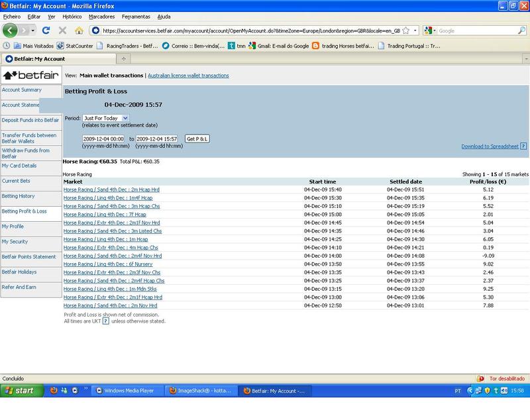Open the Editar menu
Image resolution: width=530 pixels, height=420 pixels.
pos(34,17)
